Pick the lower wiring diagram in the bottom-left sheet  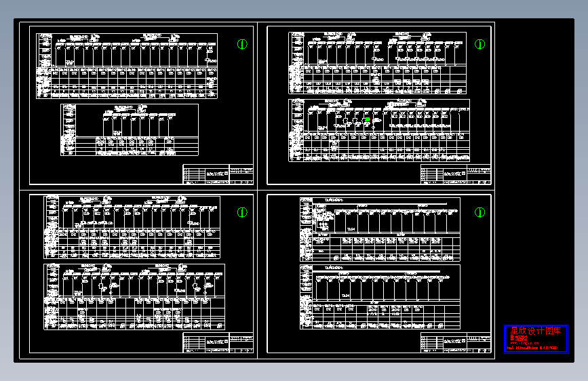tap(134, 297)
